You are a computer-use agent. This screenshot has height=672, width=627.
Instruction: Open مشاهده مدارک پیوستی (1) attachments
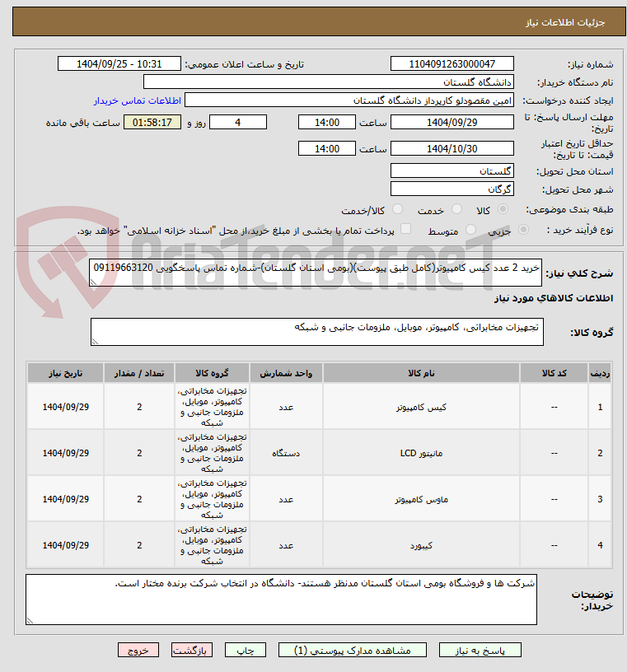[352, 650]
